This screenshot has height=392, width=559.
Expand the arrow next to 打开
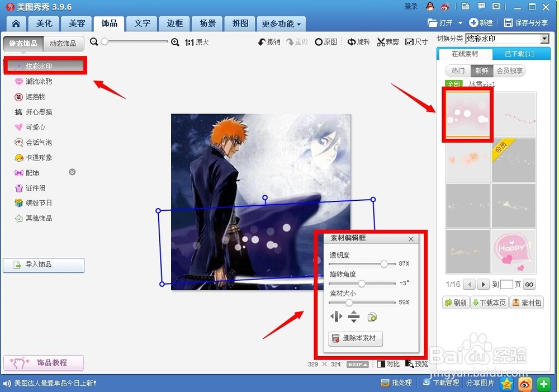pos(460,23)
